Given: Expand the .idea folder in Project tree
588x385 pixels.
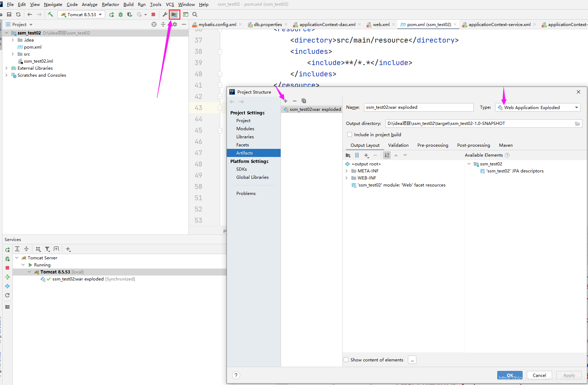Looking at the screenshot, I should pos(13,40).
